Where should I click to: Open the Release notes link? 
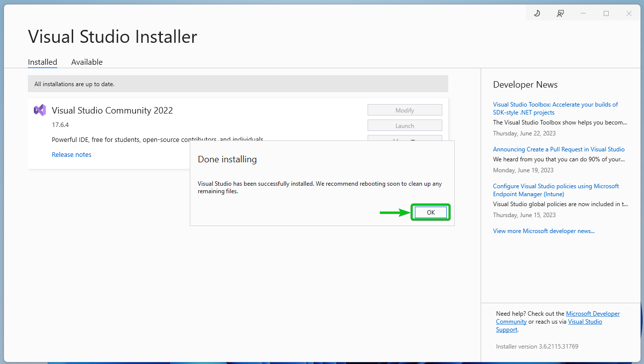[72, 154]
